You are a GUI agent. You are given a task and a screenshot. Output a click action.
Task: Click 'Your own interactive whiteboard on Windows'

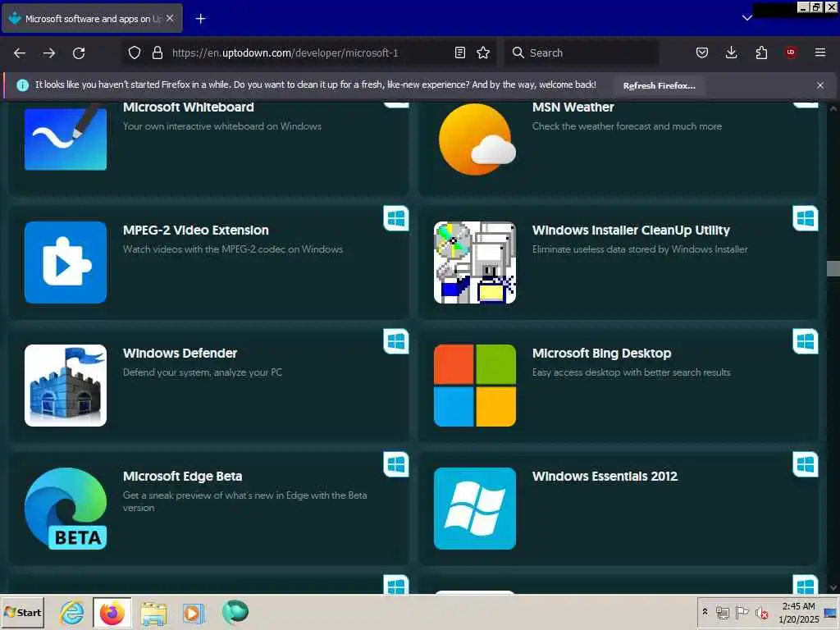tap(222, 126)
